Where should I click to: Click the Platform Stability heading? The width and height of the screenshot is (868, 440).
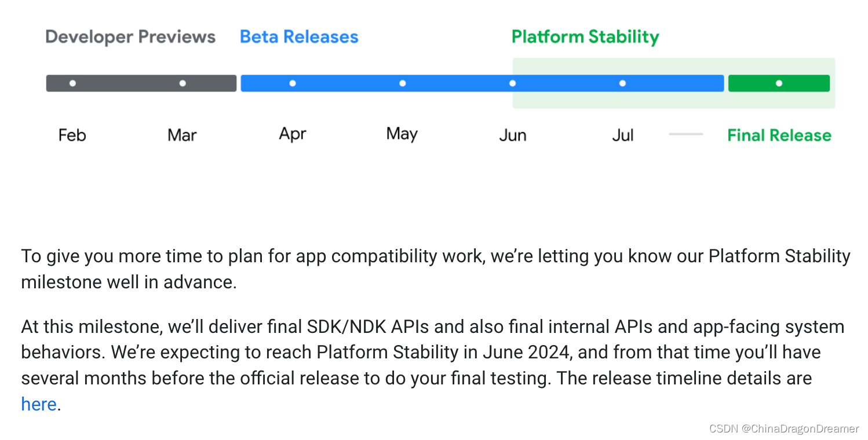click(585, 38)
